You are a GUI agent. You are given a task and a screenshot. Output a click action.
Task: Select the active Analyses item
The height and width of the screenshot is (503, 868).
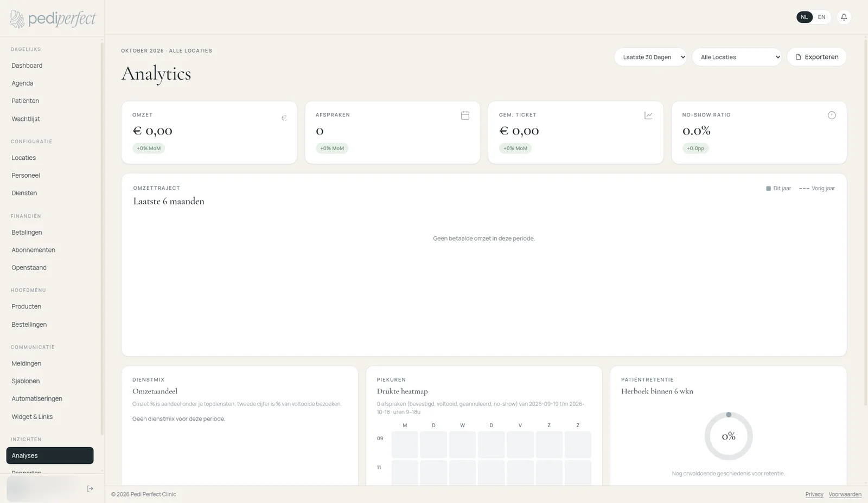(50, 455)
